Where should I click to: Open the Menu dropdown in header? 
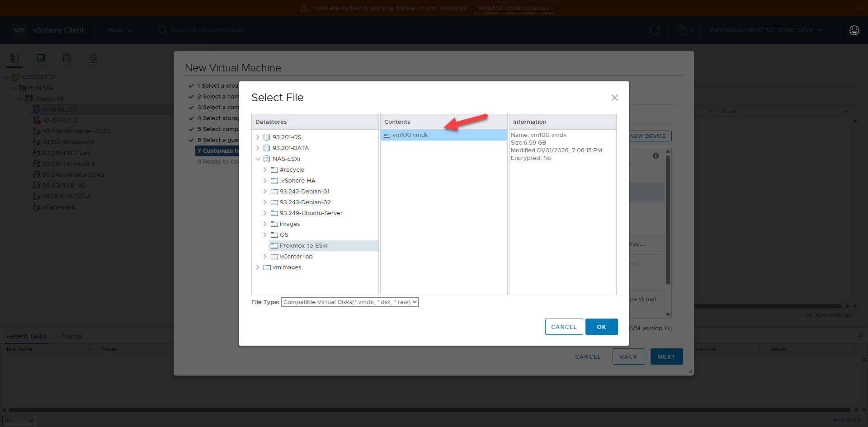tap(120, 30)
